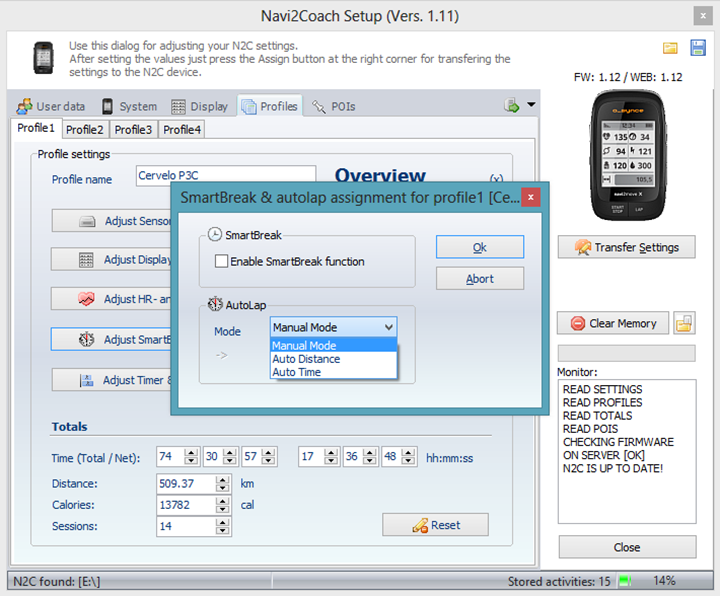Select the Profiles tab
720x596 pixels.
270,106
